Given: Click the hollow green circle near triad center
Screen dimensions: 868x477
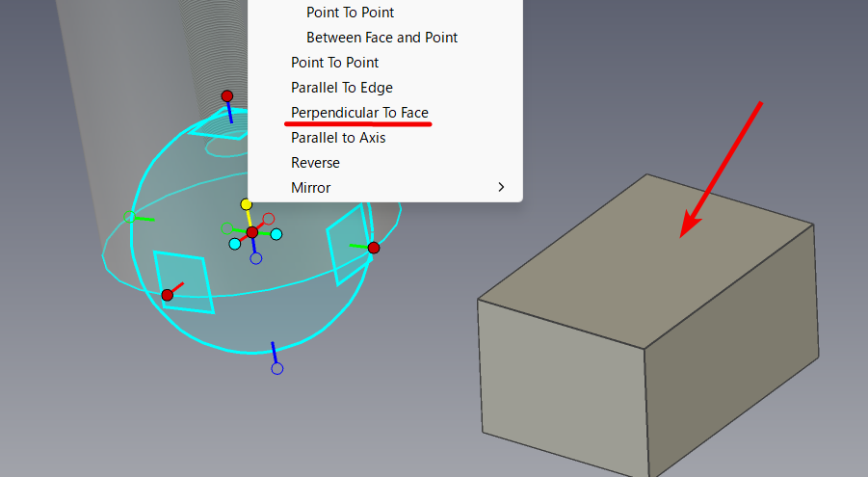Looking at the screenshot, I should click(226, 228).
